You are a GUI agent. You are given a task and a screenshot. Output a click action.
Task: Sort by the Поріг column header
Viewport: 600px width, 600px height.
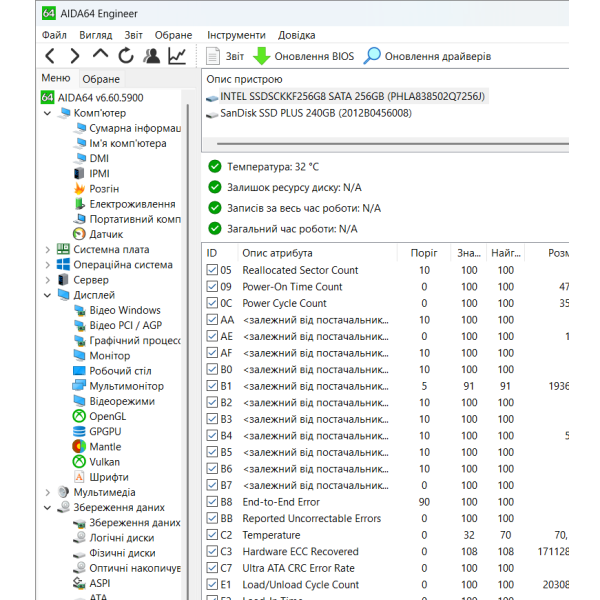(424, 253)
